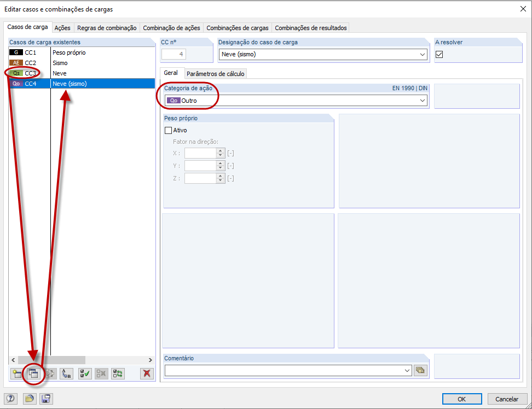Viewport: 532px width, 409px height.
Task: Click the Designação Neve (sismo) text field
Action: point(319,54)
